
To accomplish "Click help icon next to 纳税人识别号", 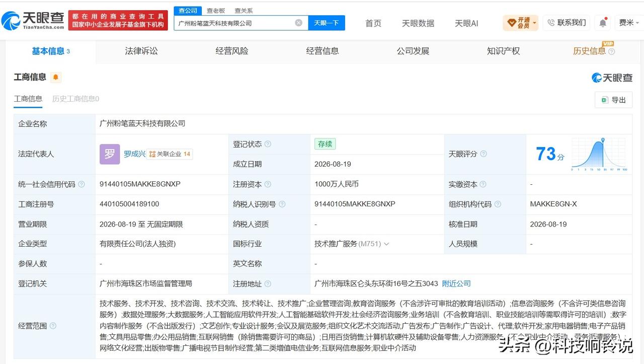I will pos(282,204).
